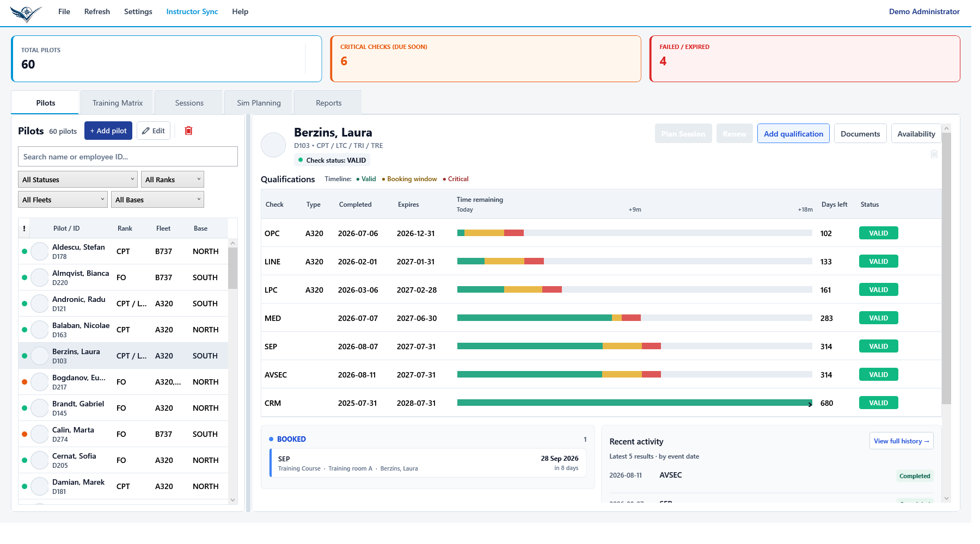This screenshot has width=980, height=544.
Task: Select pilot row Andronic, Radu
Action: tap(123, 304)
